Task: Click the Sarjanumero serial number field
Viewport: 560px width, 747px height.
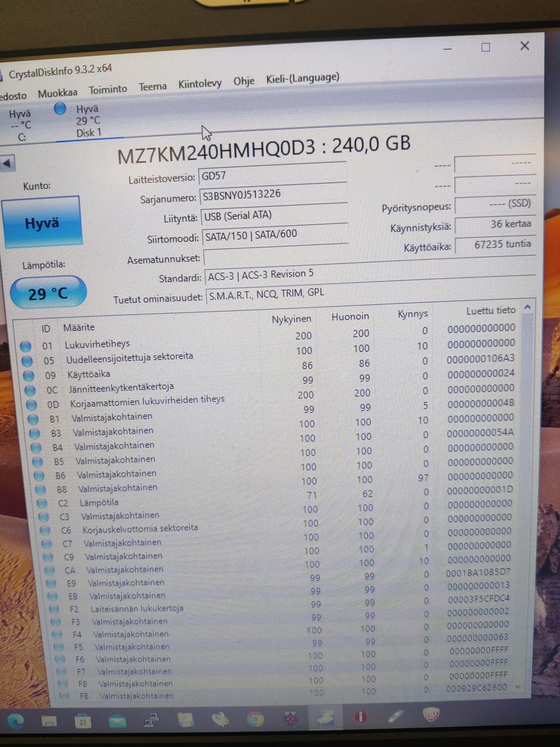Action: click(x=274, y=194)
